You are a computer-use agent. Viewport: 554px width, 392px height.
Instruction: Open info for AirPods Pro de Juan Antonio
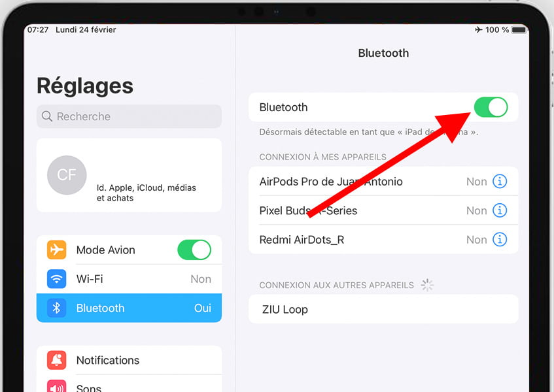tap(500, 182)
